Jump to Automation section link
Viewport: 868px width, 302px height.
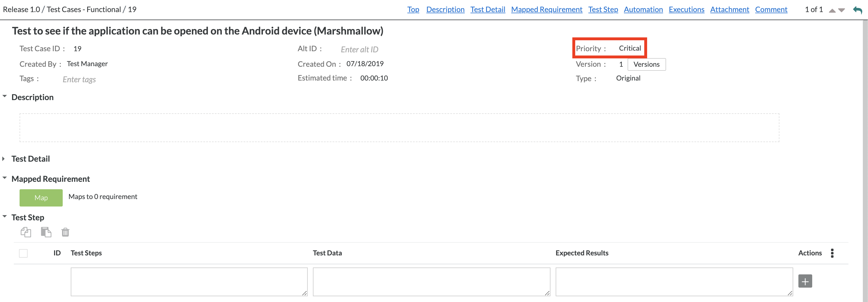coord(643,9)
